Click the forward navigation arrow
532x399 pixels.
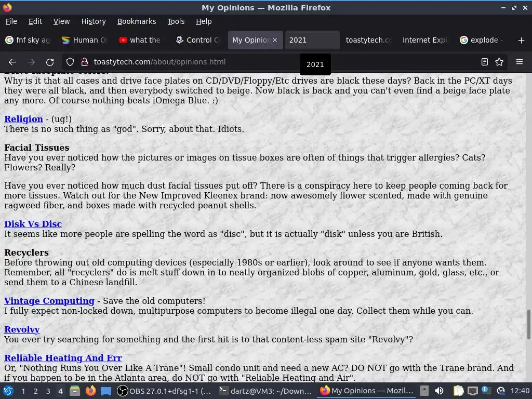point(31,62)
